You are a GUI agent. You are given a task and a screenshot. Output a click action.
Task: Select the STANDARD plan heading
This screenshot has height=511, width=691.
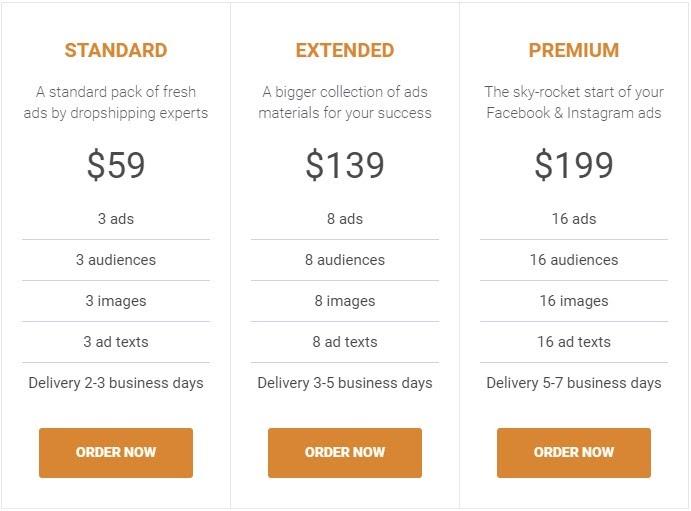(116, 50)
